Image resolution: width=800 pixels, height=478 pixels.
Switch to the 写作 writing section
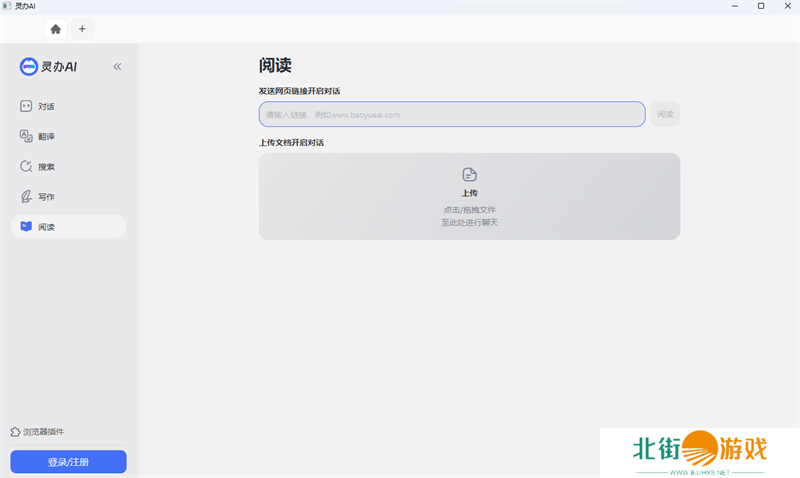(x=46, y=196)
